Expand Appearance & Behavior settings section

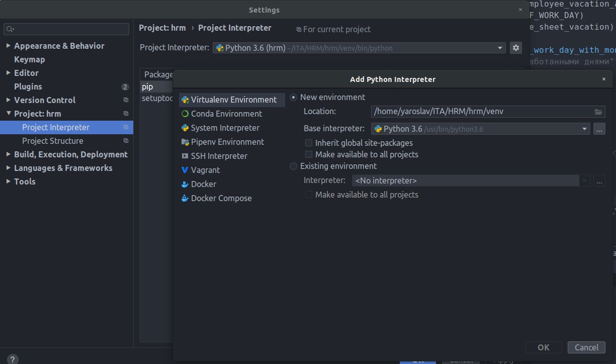[8, 46]
